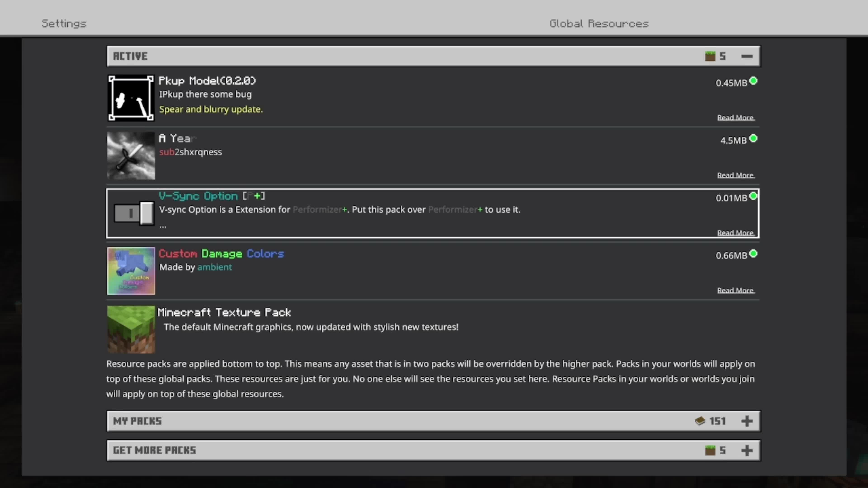868x488 pixels.
Task: Click the Pkup Model pack icon
Action: point(131,98)
